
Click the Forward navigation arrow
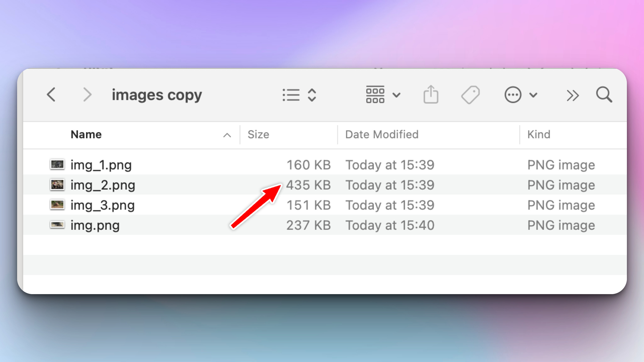(x=87, y=95)
